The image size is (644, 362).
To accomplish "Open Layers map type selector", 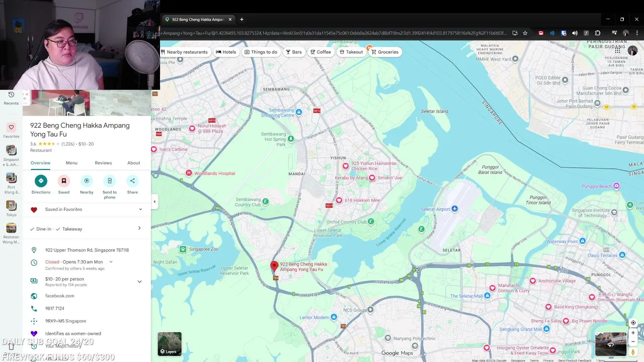I will pyautogui.click(x=170, y=344).
